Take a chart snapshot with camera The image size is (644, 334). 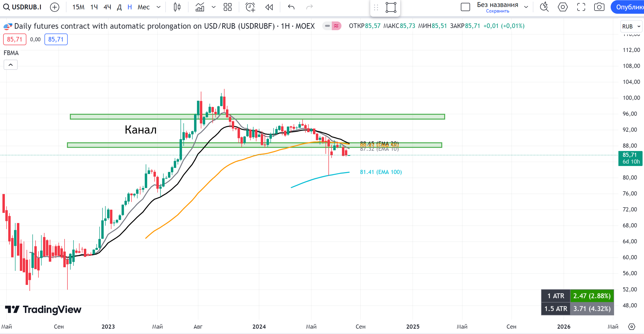click(599, 7)
